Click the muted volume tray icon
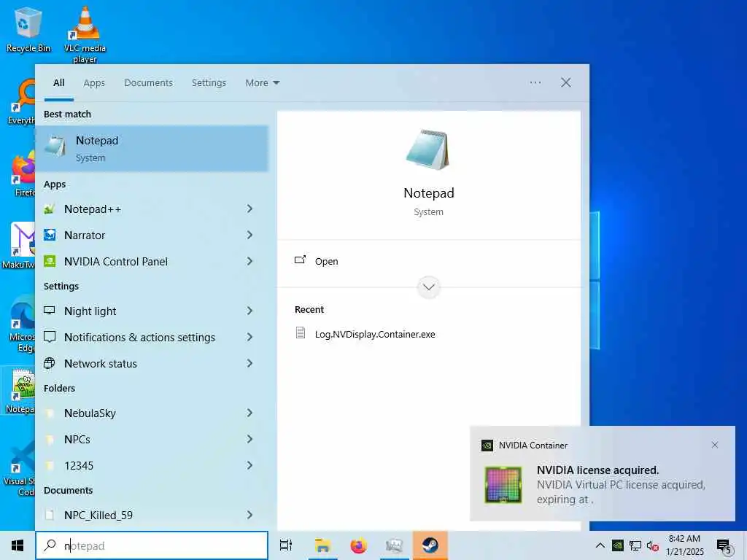Screen dimensions: 747x560 click(x=652, y=545)
